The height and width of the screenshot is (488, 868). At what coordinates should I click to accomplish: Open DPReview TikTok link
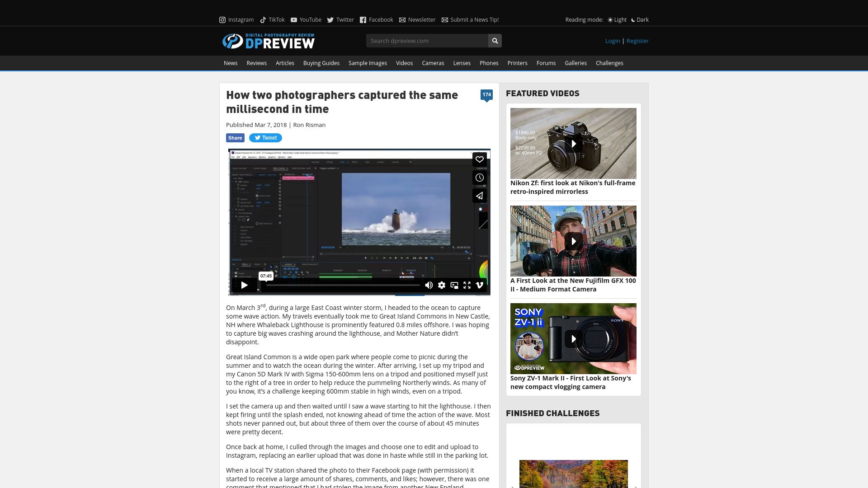[x=272, y=20]
